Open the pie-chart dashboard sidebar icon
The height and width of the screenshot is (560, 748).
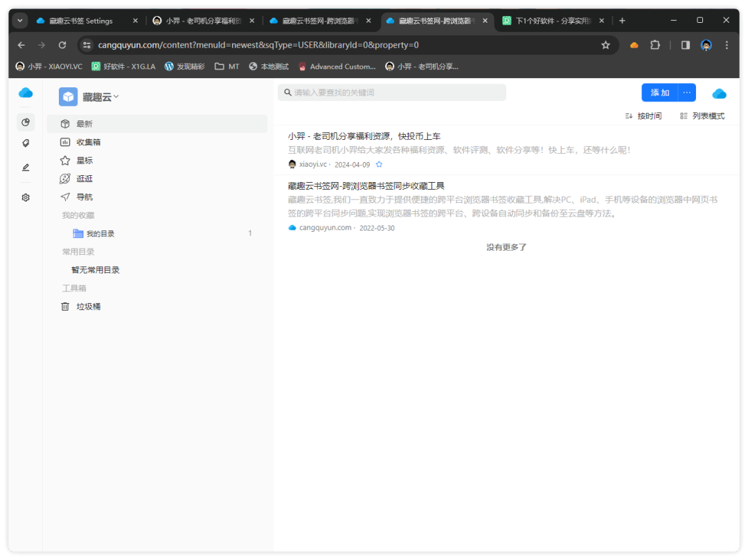(x=26, y=123)
